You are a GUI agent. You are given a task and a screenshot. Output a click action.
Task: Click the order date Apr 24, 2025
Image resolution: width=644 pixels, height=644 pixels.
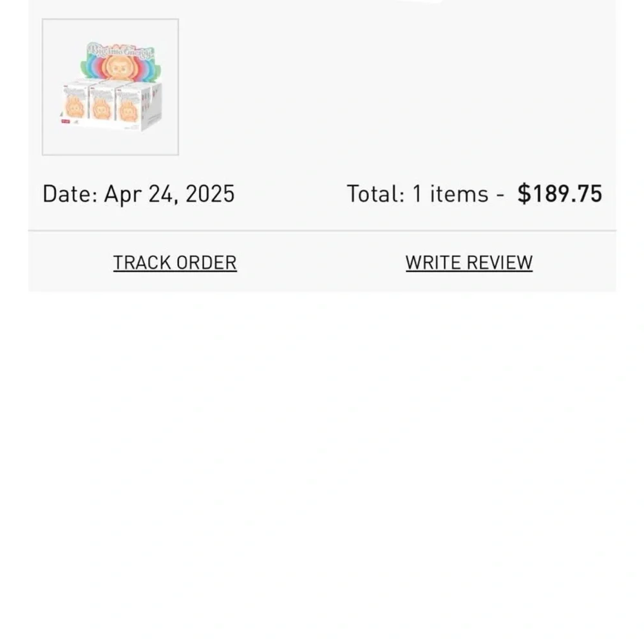pyautogui.click(x=169, y=194)
